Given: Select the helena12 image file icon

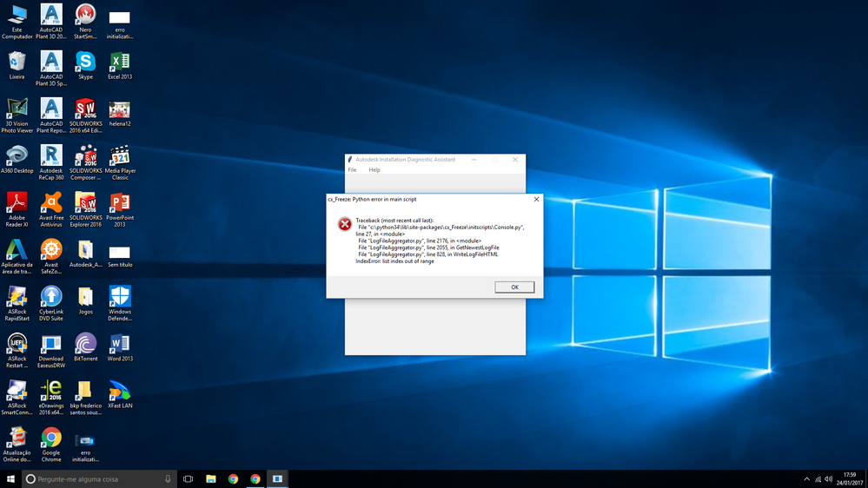Looking at the screenshot, I should coord(120,114).
